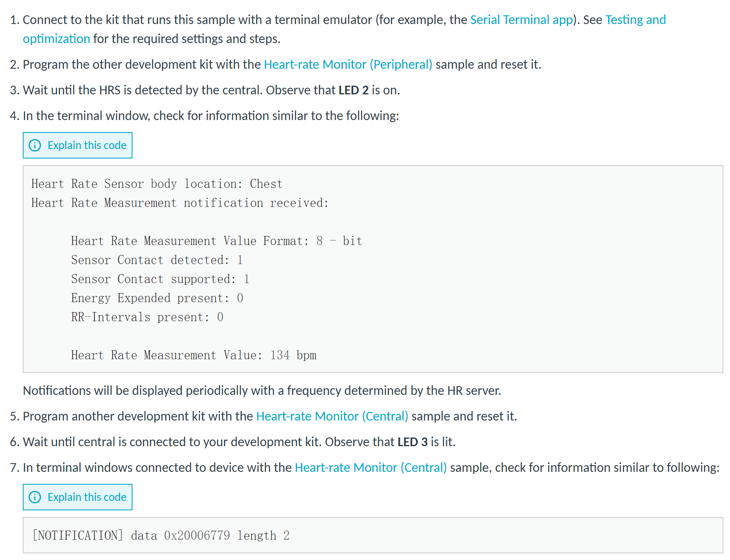Click 'Heart Rate Measurement Value Format: 8 - bit'
The width and height of the screenshot is (730, 560).
(217, 241)
